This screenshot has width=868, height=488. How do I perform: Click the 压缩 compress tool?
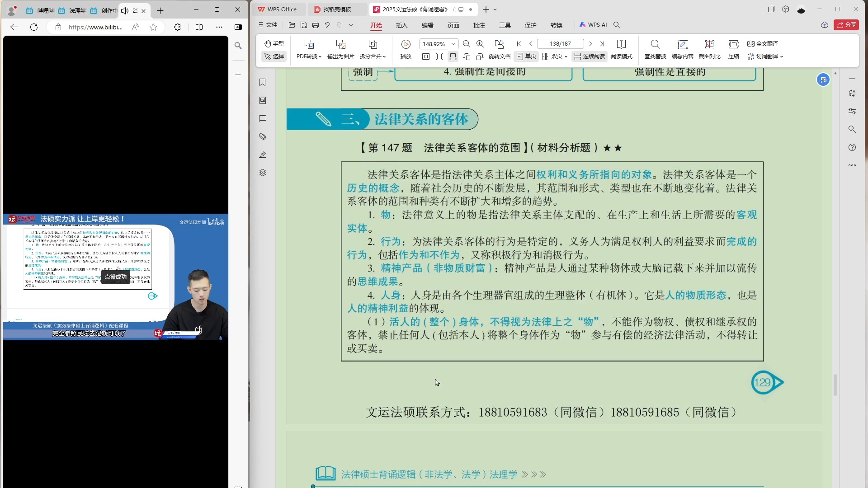(734, 49)
